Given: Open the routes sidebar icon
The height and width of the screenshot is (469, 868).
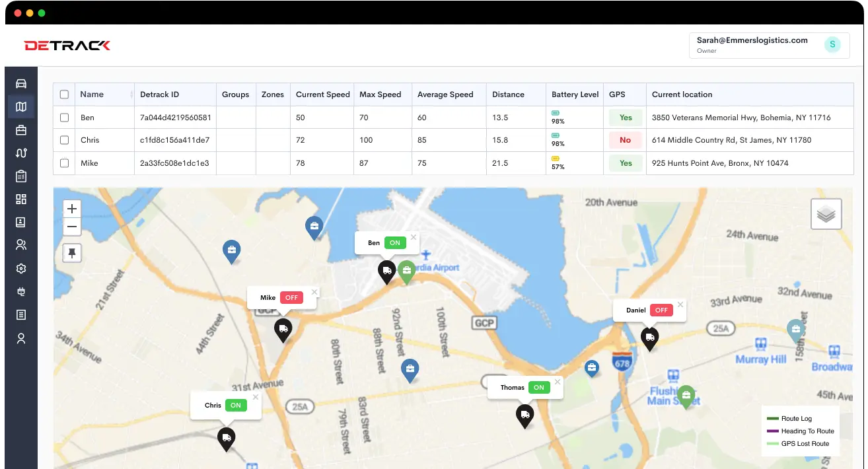Looking at the screenshot, I should coord(21,153).
